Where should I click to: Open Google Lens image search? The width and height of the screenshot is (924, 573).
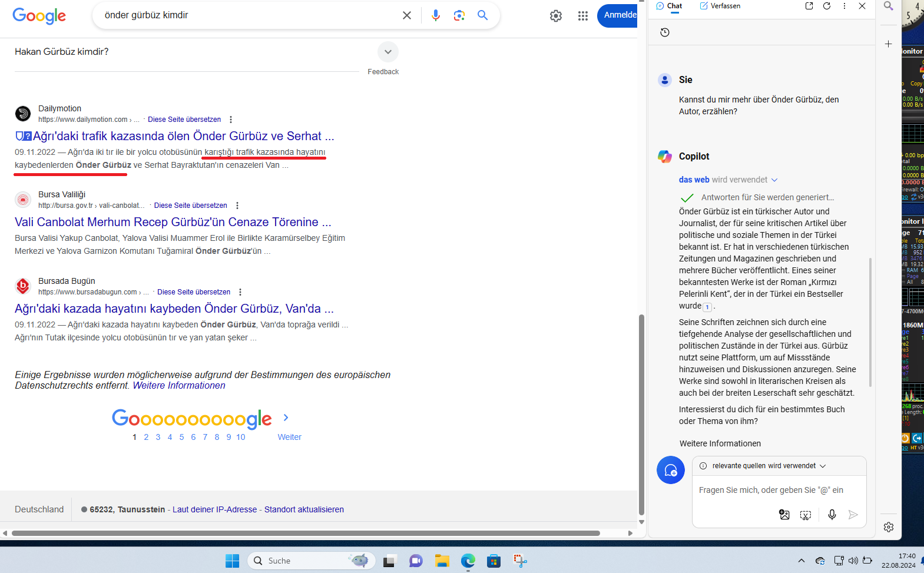tap(459, 15)
